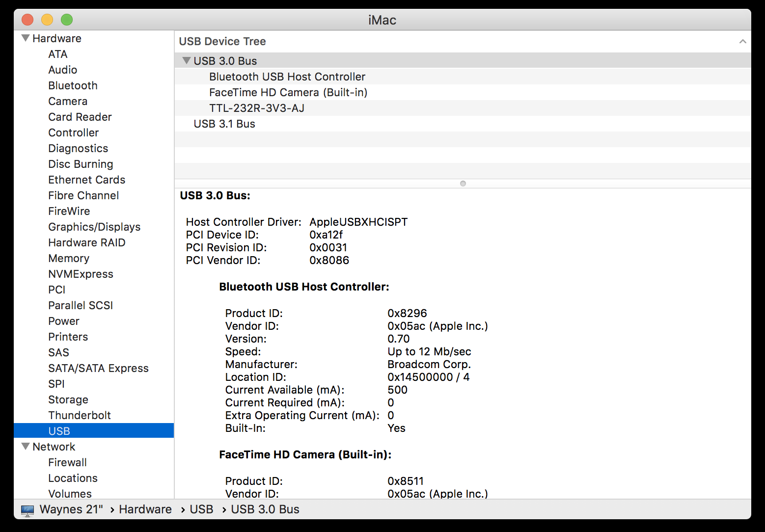Viewport: 765px width, 532px height.
Task: Click the 'Up to 12 Mb/sec' speed value
Action: point(429,351)
